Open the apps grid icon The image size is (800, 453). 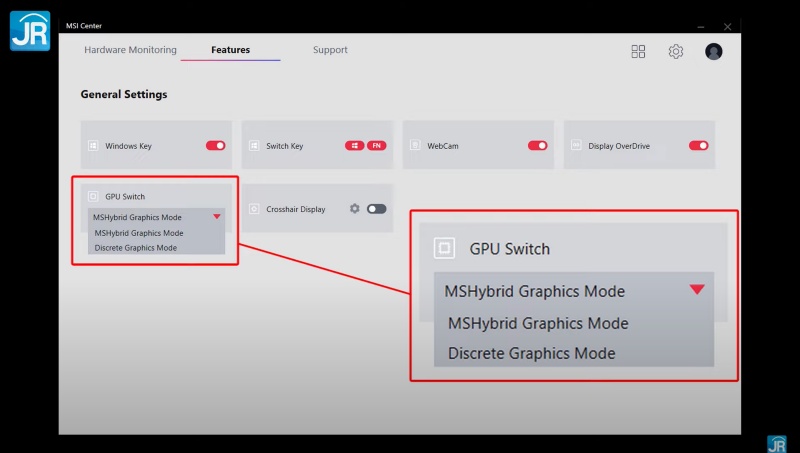(x=638, y=51)
